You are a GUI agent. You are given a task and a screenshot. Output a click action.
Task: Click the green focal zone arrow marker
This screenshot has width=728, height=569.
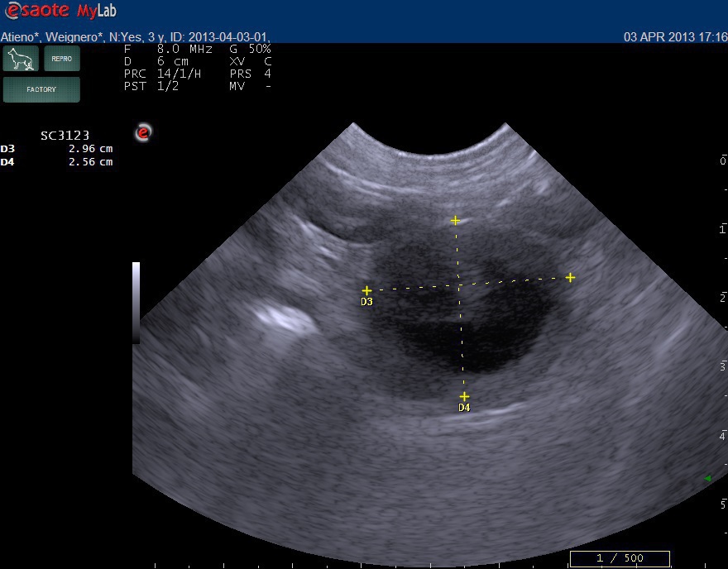click(707, 478)
